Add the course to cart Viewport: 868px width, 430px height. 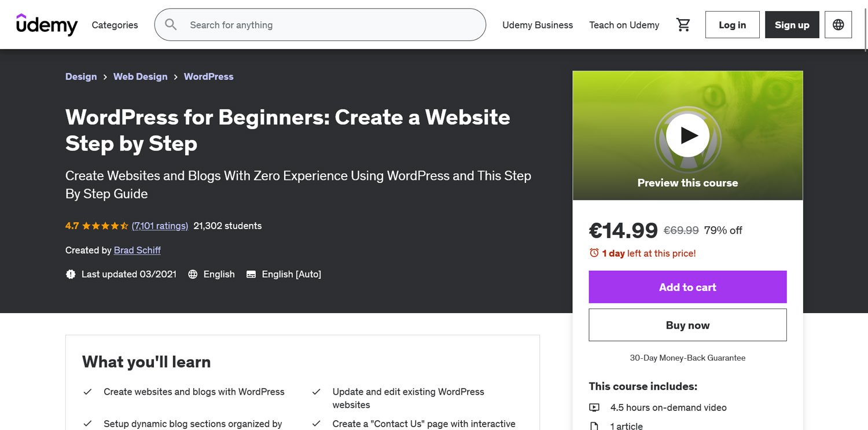[687, 287]
